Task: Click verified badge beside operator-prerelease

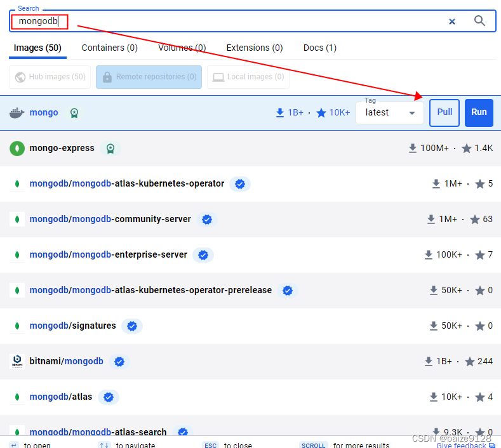Action: pyautogui.click(x=288, y=290)
